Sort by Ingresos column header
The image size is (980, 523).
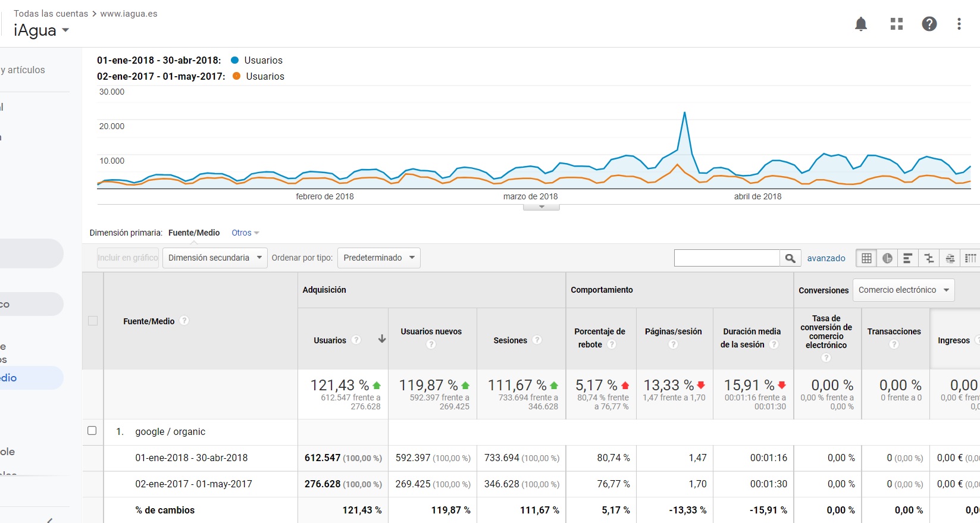tap(954, 340)
